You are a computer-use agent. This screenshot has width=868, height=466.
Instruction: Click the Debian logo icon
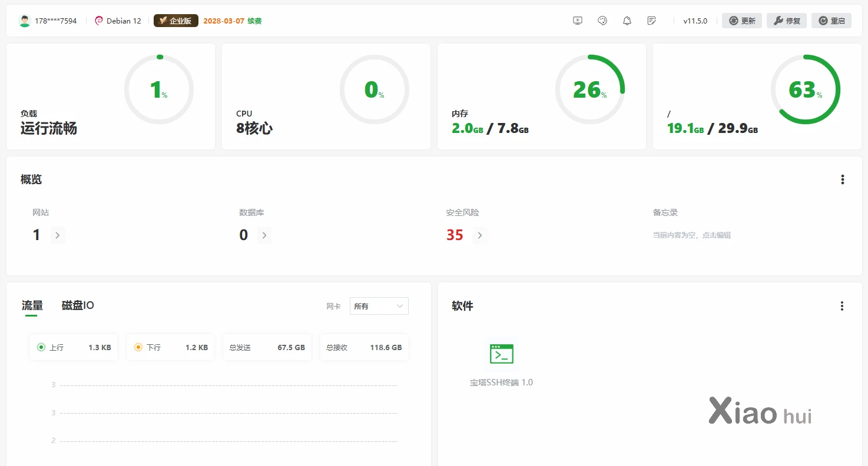[99, 21]
